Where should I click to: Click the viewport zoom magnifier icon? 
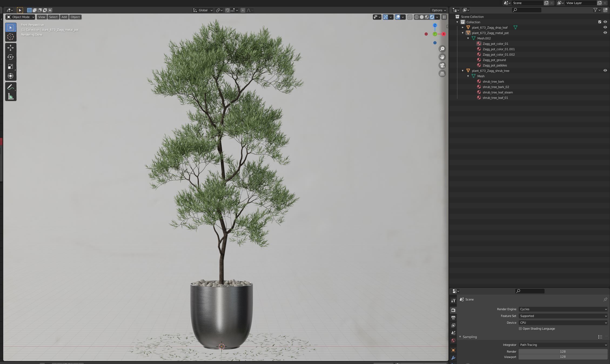tap(442, 49)
